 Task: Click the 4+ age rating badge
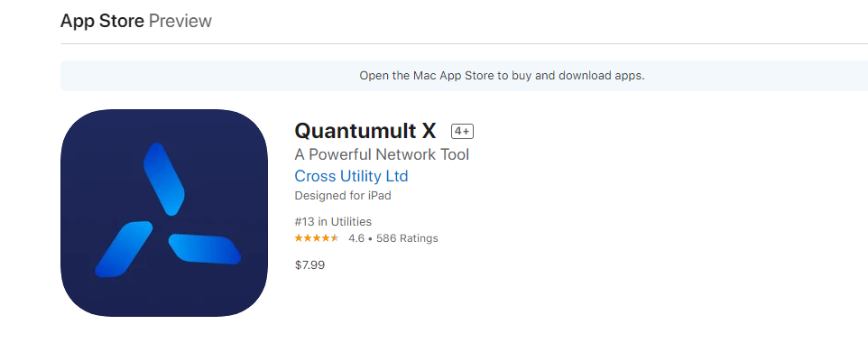tap(462, 131)
